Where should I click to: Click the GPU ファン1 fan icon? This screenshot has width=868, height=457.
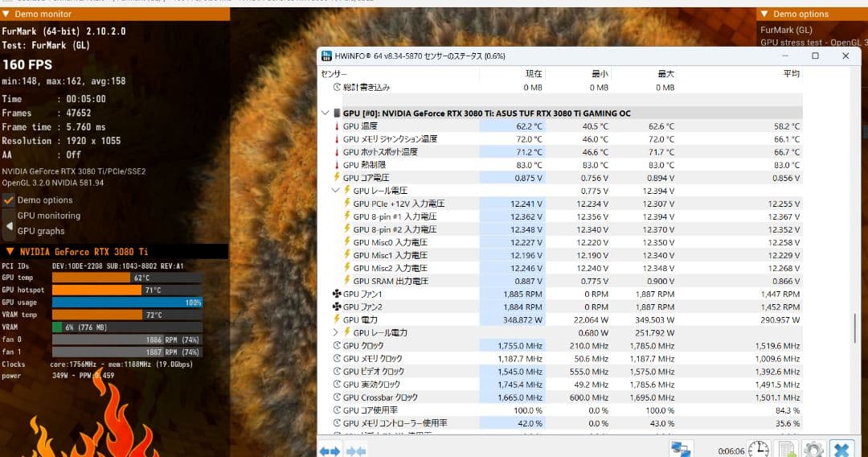click(x=337, y=294)
